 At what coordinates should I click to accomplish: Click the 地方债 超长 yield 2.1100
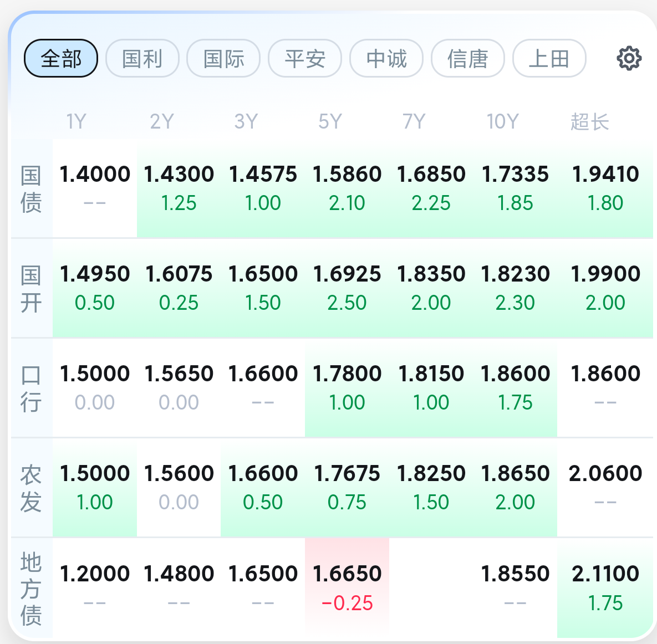[x=605, y=574]
